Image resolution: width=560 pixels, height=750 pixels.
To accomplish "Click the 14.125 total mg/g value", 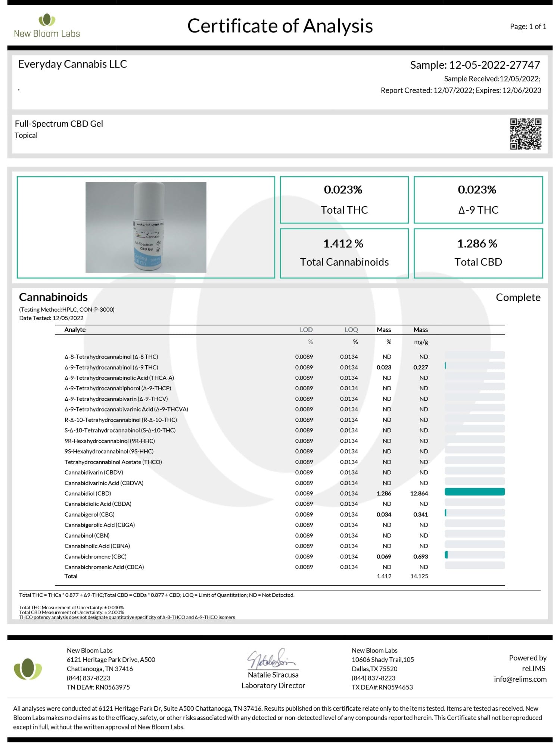I will click(419, 576).
